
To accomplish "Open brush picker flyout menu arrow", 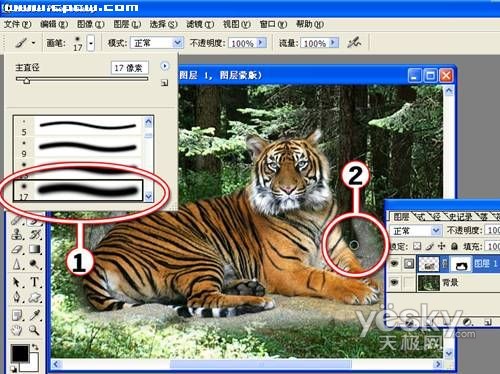I will tap(164, 66).
